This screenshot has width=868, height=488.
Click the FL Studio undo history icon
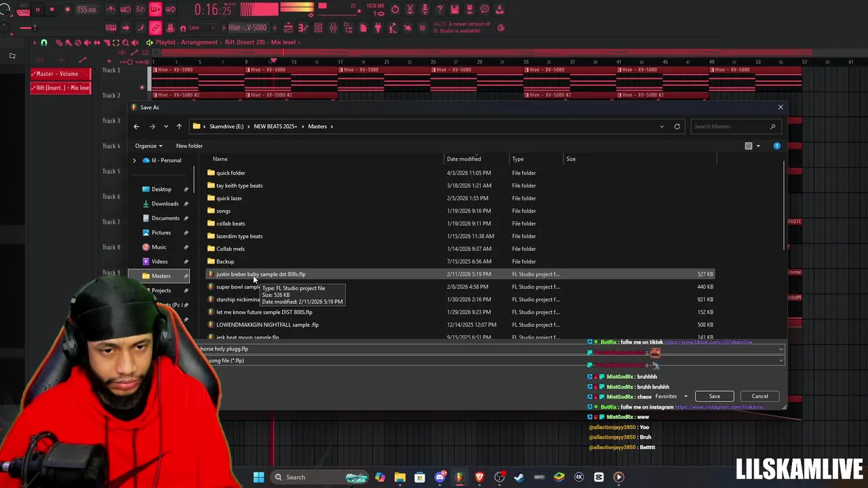click(x=395, y=9)
